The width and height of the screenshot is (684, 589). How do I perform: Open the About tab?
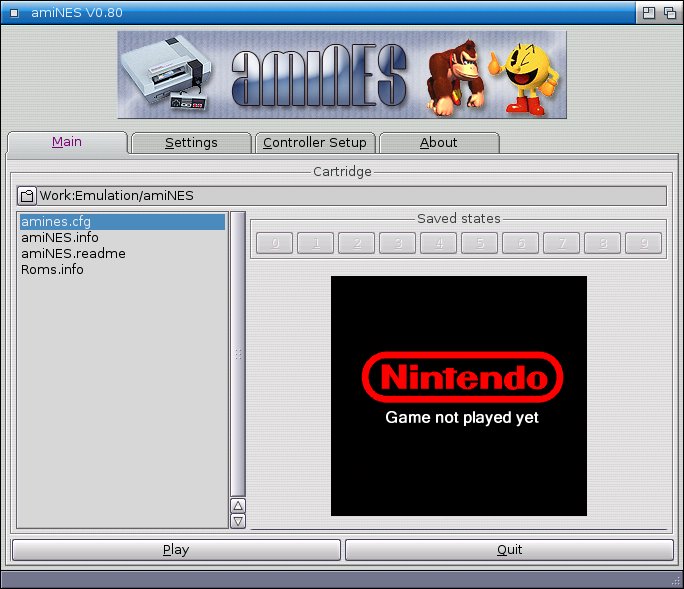tap(439, 143)
